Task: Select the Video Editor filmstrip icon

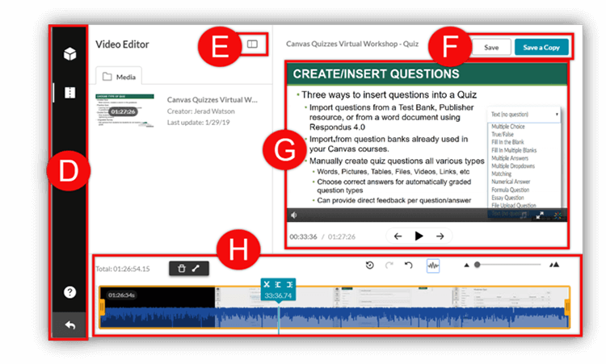Action: (x=70, y=93)
